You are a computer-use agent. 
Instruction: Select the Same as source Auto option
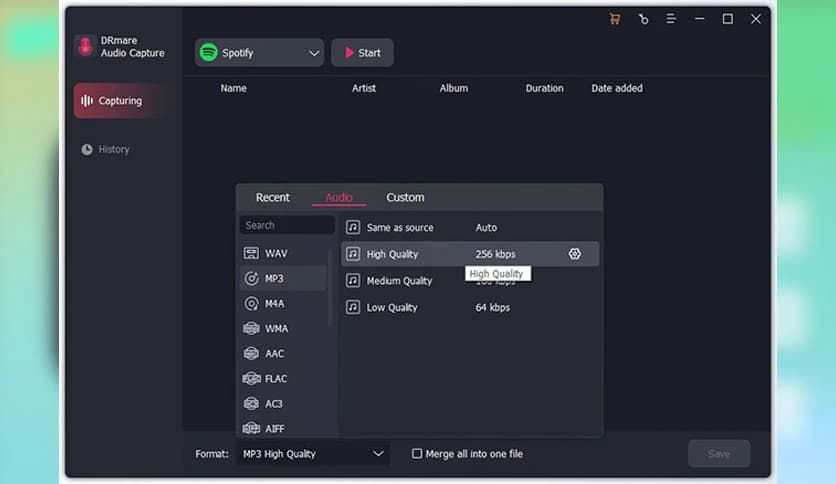[x=470, y=228]
